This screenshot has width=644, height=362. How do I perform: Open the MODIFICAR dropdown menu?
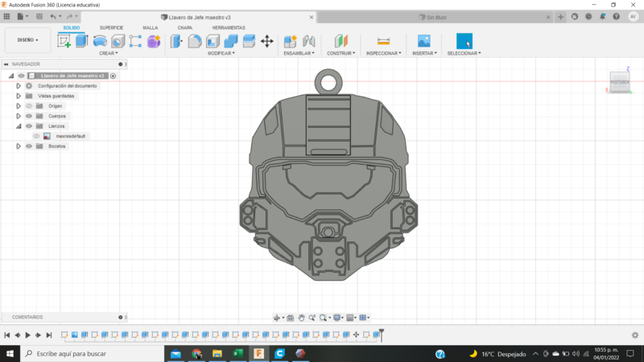(221, 53)
